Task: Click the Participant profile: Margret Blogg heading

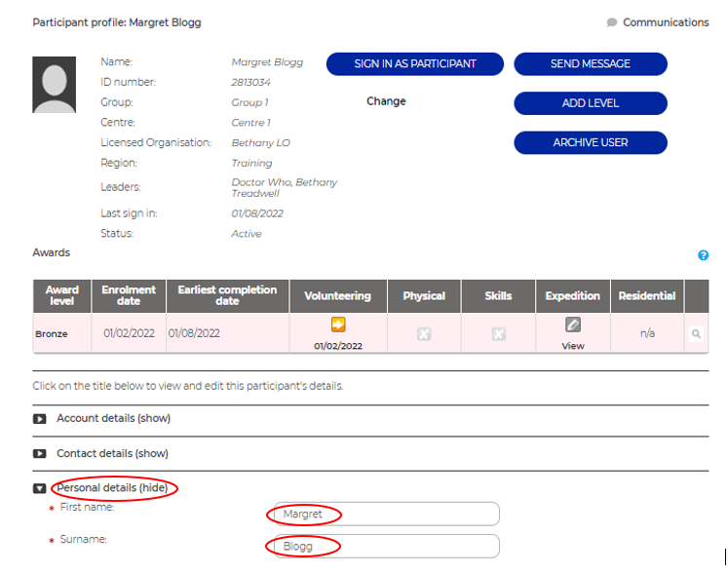Action: pyautogui.click(x=117, y=22)
